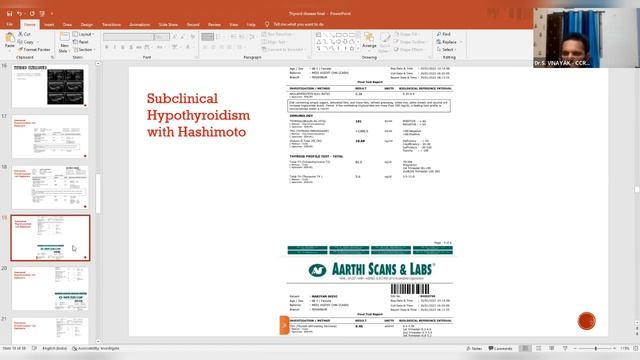The image size is (640, 360).
Task: Open the File menu
Action: (9, 24)
